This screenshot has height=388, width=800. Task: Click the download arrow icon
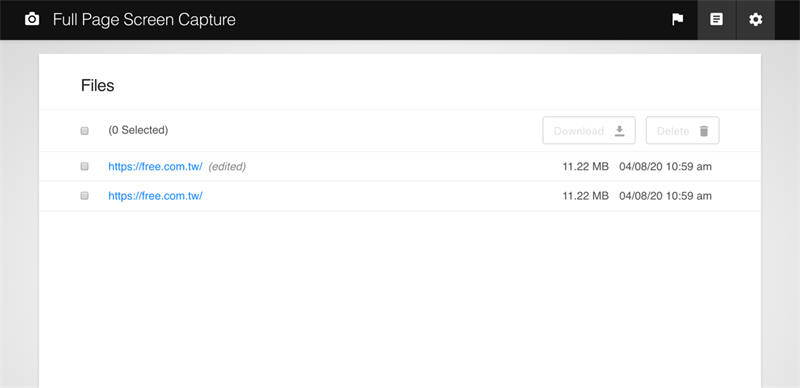(619, 131)
